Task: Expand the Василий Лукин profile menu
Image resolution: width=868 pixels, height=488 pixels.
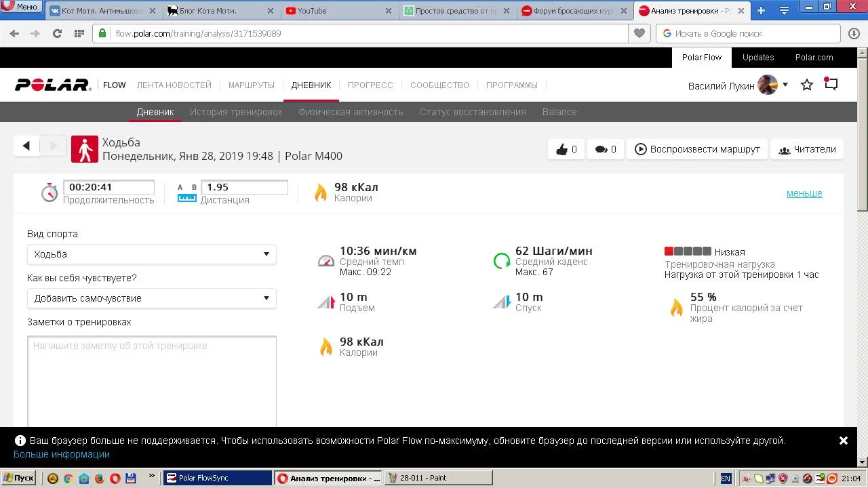Action: click(785, 85)
